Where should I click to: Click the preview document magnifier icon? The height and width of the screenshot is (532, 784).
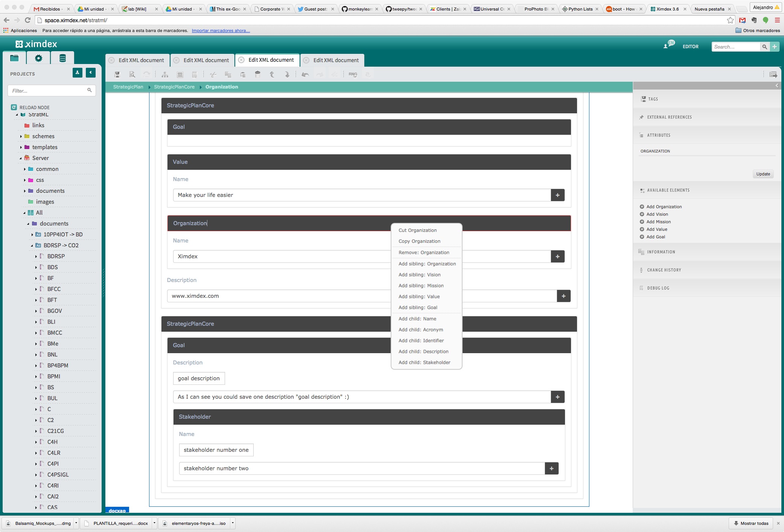point(132,75)
